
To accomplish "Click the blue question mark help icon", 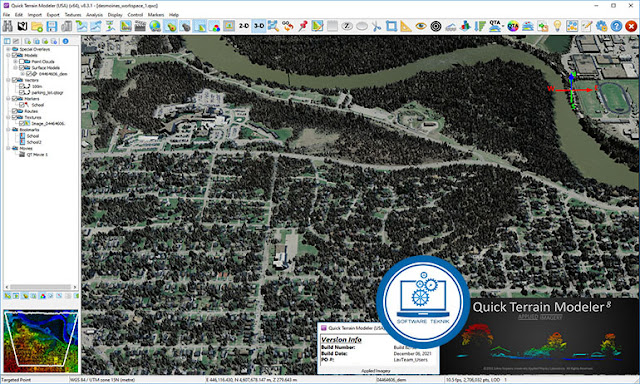I will click(x=616, y=26).
